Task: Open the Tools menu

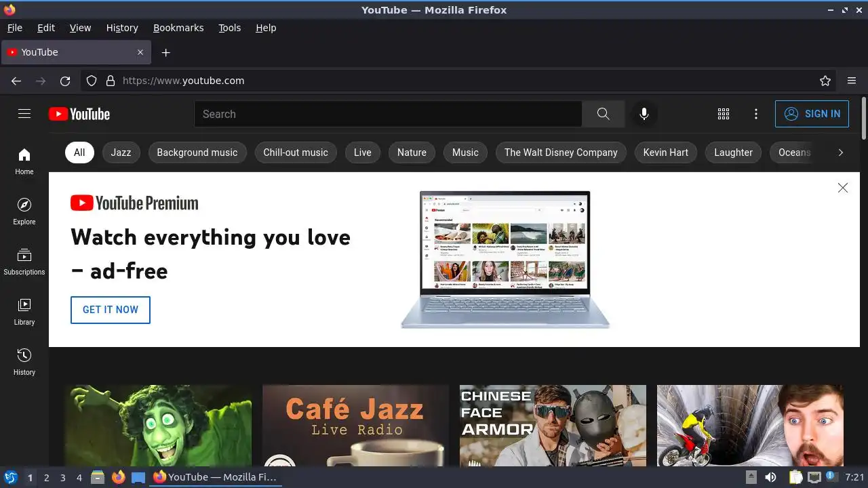Action: point(229,28)
